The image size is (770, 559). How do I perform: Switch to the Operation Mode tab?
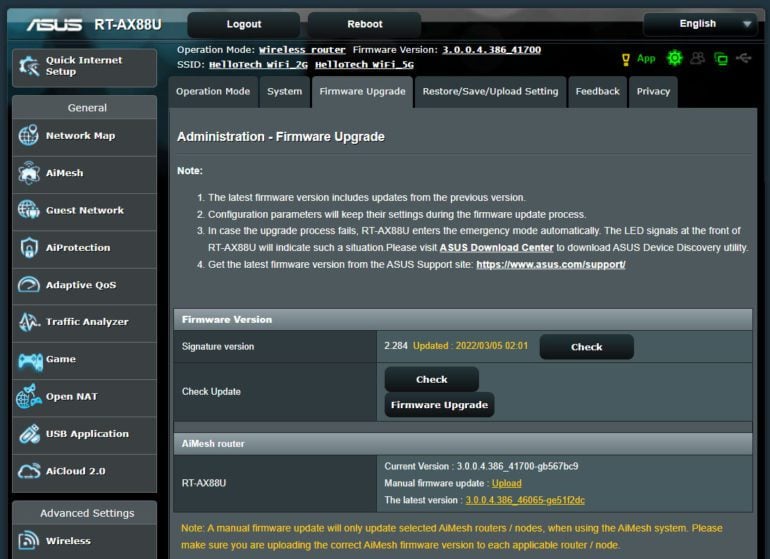[x=213, y=91]
